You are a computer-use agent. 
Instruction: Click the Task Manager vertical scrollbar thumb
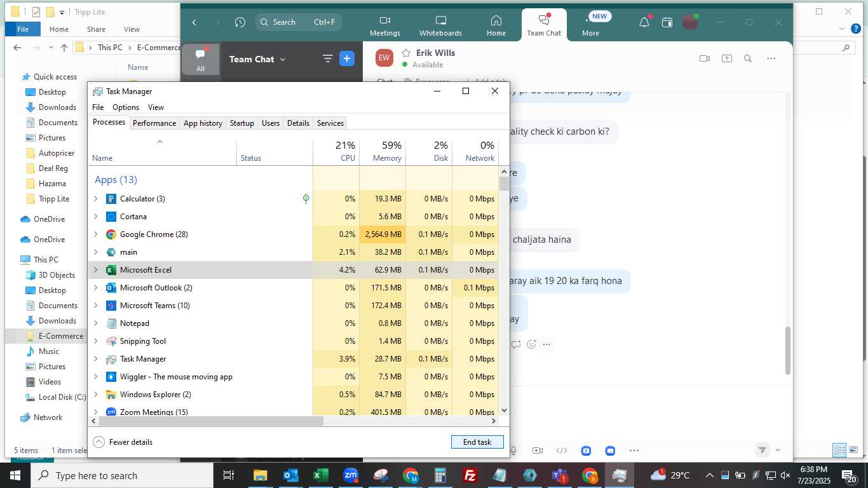pos(504,184)
